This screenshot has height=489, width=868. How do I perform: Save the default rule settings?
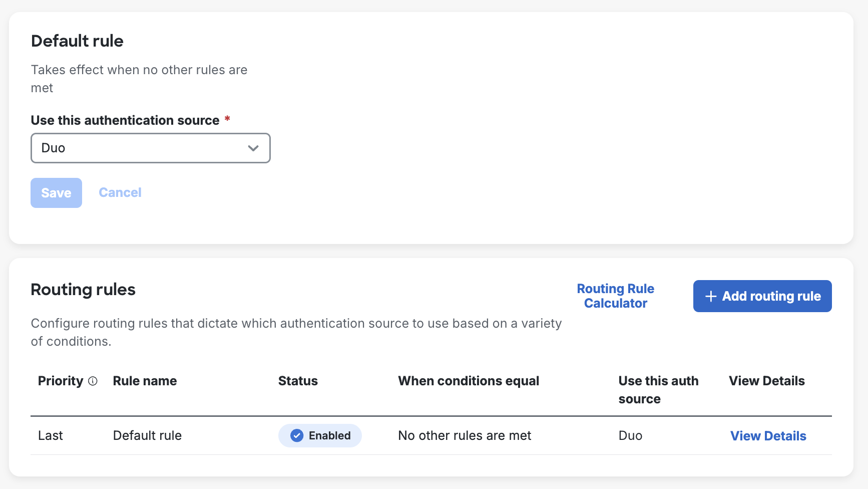click(56, 192)
